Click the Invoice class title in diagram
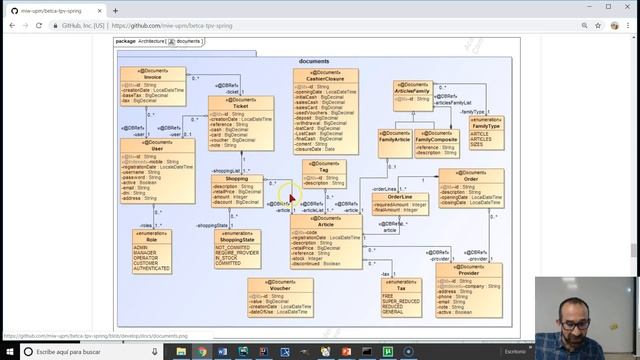This screenshot has width=640, height=360. pos(153,77)
